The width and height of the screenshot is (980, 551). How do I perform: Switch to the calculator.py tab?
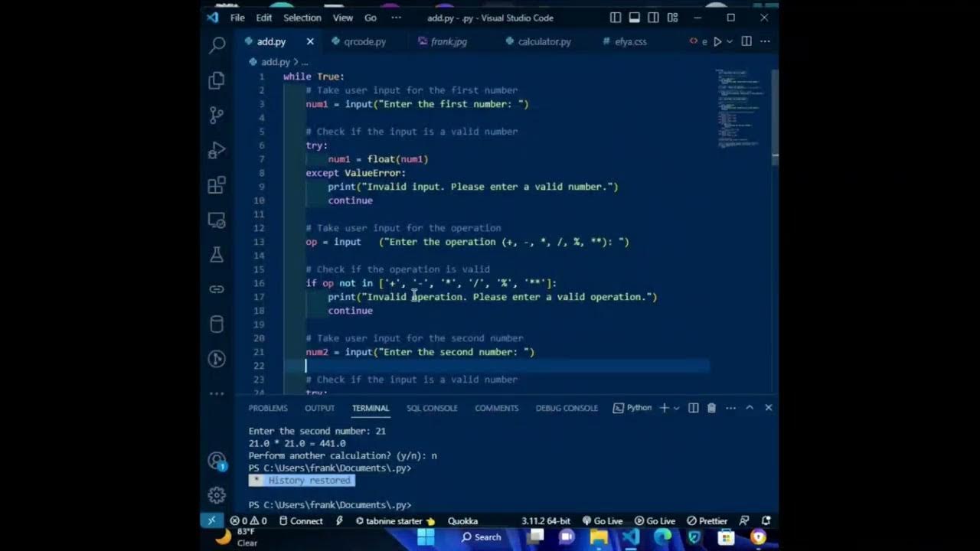tap(544, 41)
